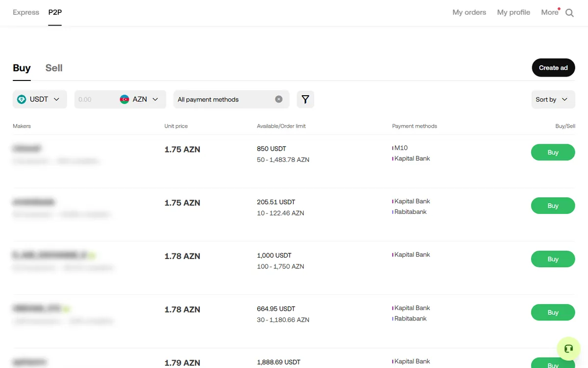Expand the AZN currency dropdown
The image size is (588, 368).
click(x=140, y=99)
